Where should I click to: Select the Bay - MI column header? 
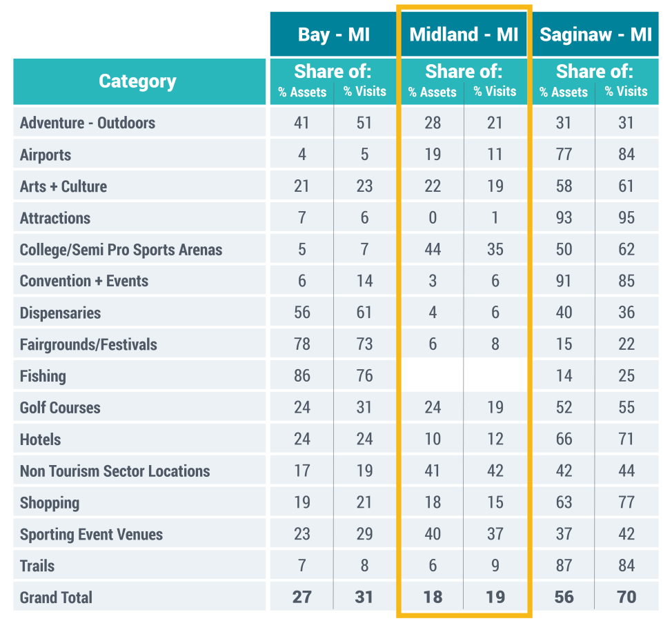tap(334, 34)
